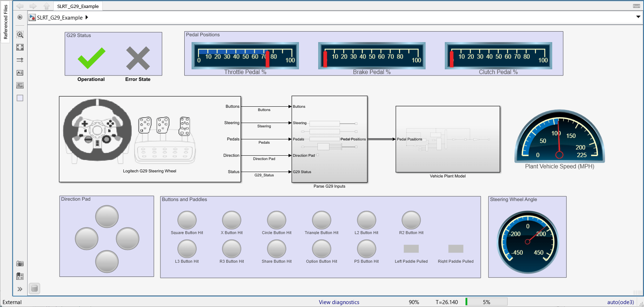Click the Hide/Show Explorer Bar arrow icon

[x=20, y=17]
